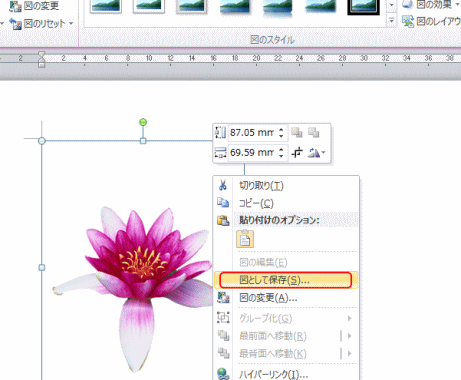This screenshot has width=461, height=380.
Task: Expand the picture styles gallery more arrow
Action: click(391, 21)
